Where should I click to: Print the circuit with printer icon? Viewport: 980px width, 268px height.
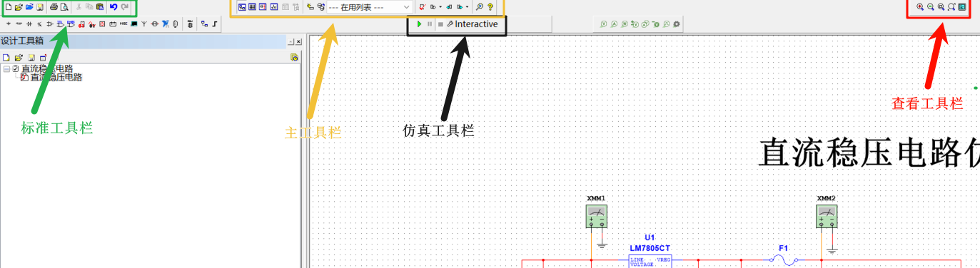click(x=54, y=7)
